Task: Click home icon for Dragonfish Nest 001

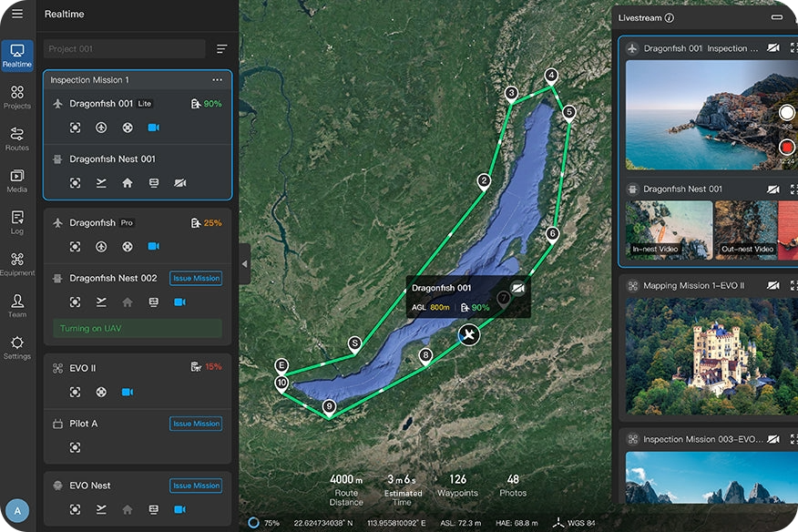Action: (128, 183)
